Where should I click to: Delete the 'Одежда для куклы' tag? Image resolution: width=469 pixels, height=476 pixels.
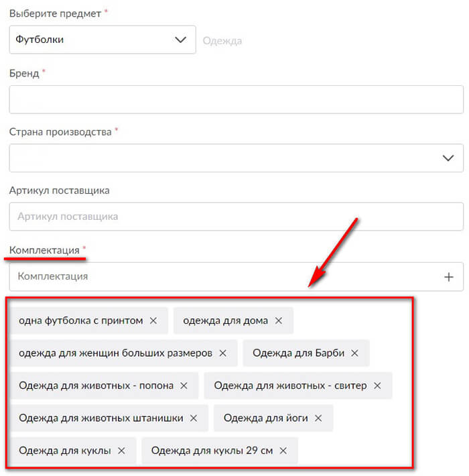121,451
